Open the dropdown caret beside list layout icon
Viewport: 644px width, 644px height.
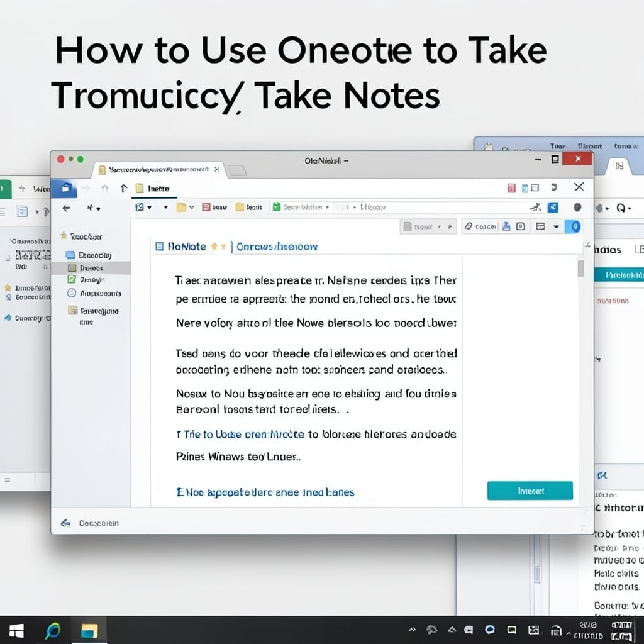(x=556, y=226)
